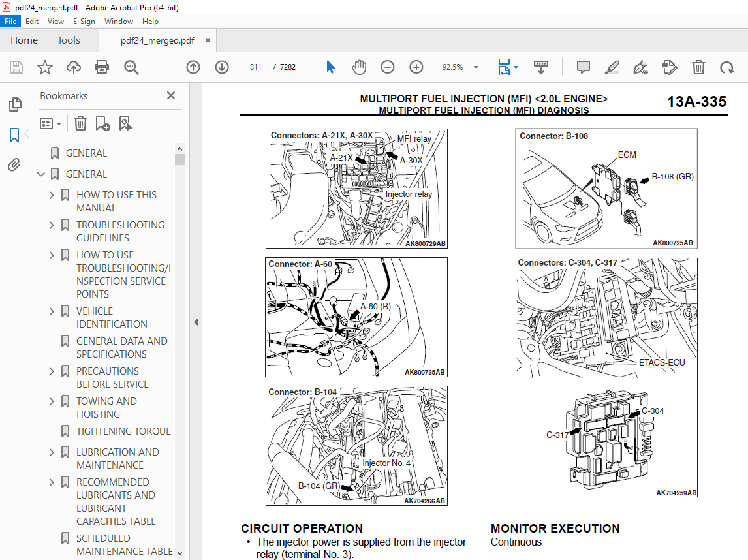
Task: Open the first GENERAL bookmark
Action: point(86,153)
